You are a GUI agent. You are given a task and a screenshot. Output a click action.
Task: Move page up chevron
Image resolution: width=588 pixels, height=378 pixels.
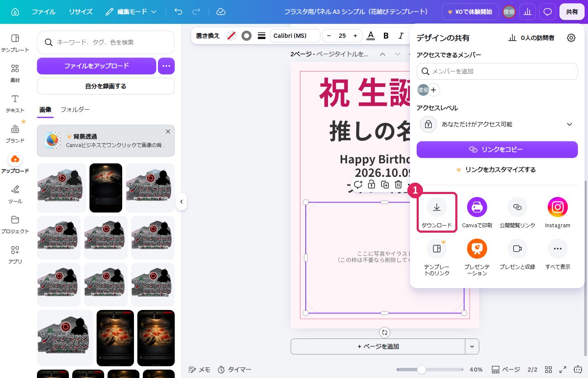383,54
